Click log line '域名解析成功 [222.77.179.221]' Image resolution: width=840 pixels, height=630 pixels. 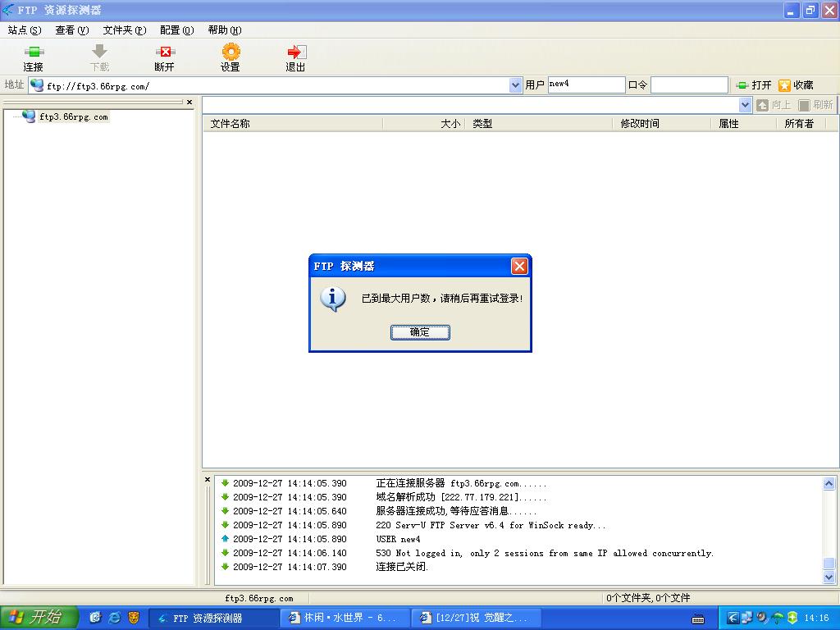[x=461, y=497]
